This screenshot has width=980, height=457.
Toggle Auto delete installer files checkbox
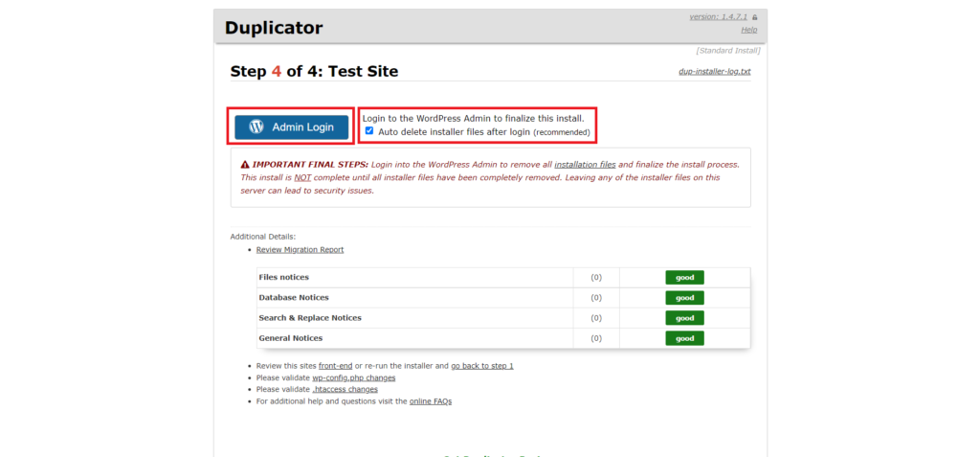click(369, 131)
